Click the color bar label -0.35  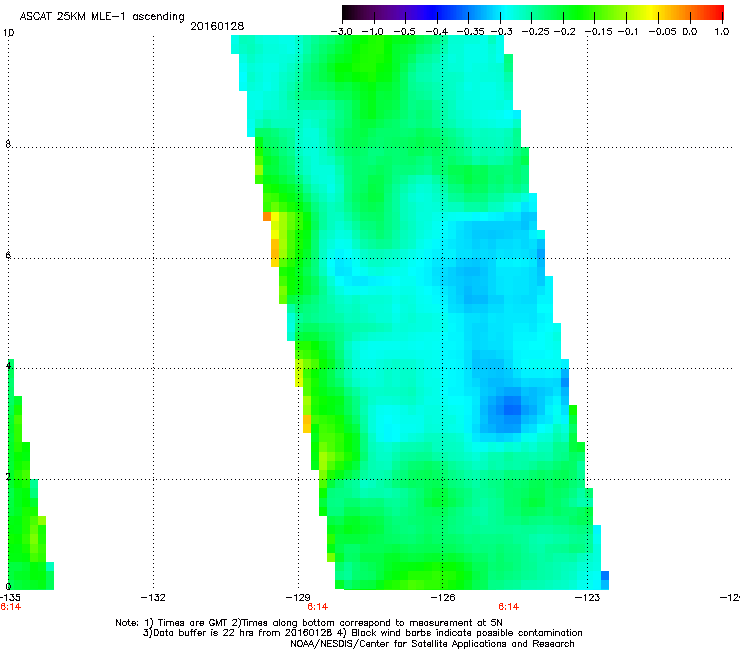click(471, 32)
